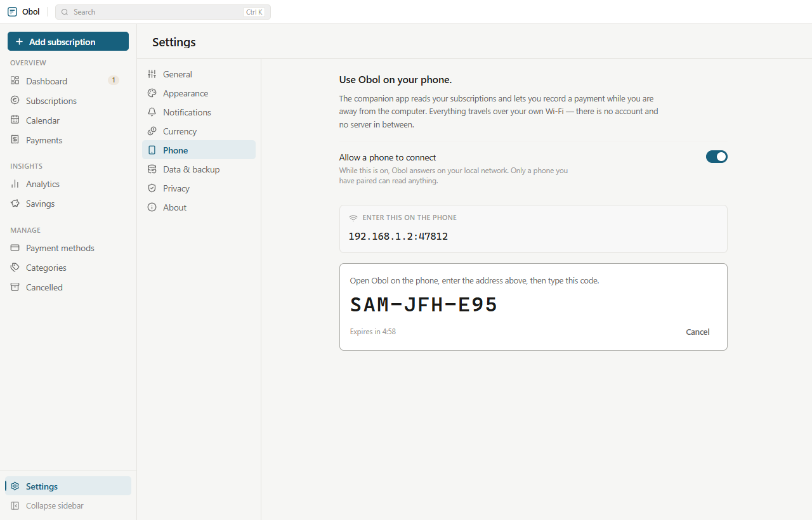
Task: View Cancelled subscriptions
Action: point(68,287)
